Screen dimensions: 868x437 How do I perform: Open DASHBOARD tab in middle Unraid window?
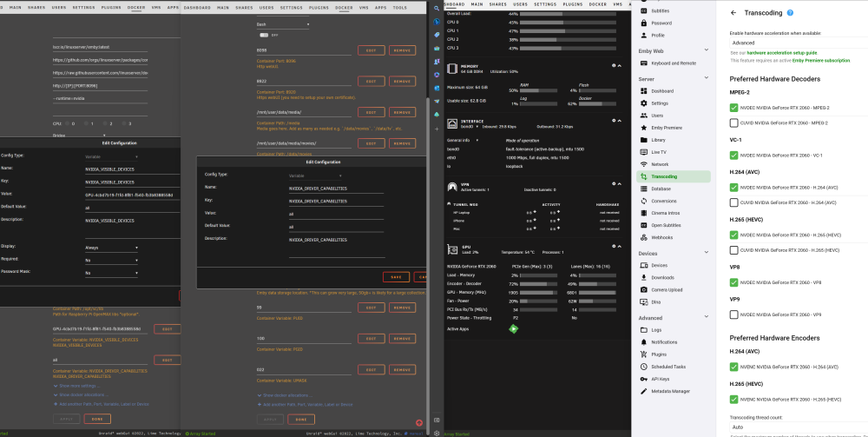(197, 8)
